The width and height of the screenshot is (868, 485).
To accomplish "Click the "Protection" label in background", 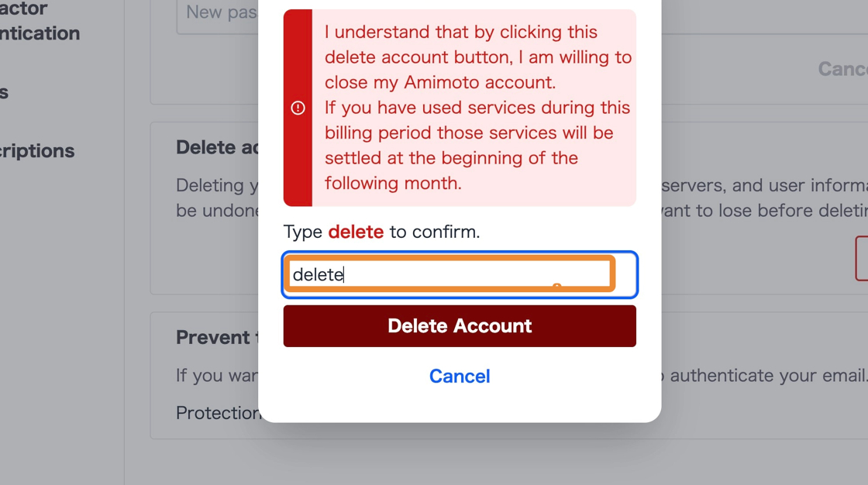I will coord(218,413).
